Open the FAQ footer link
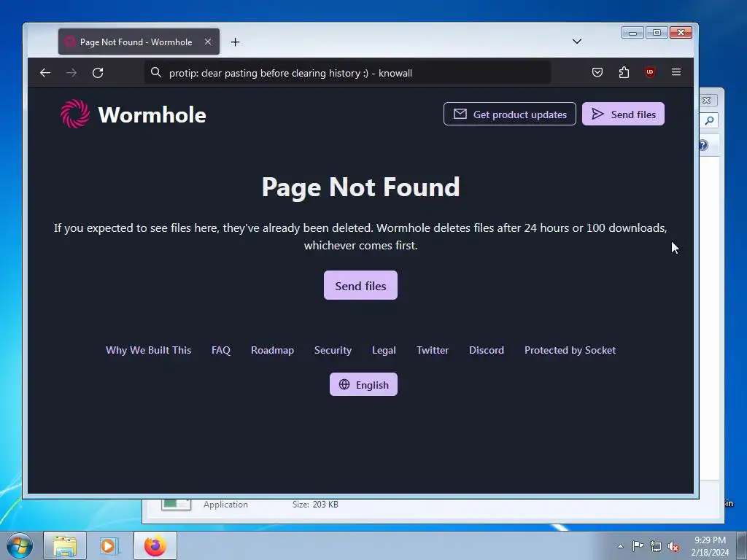747x560 pixels. 221,351
